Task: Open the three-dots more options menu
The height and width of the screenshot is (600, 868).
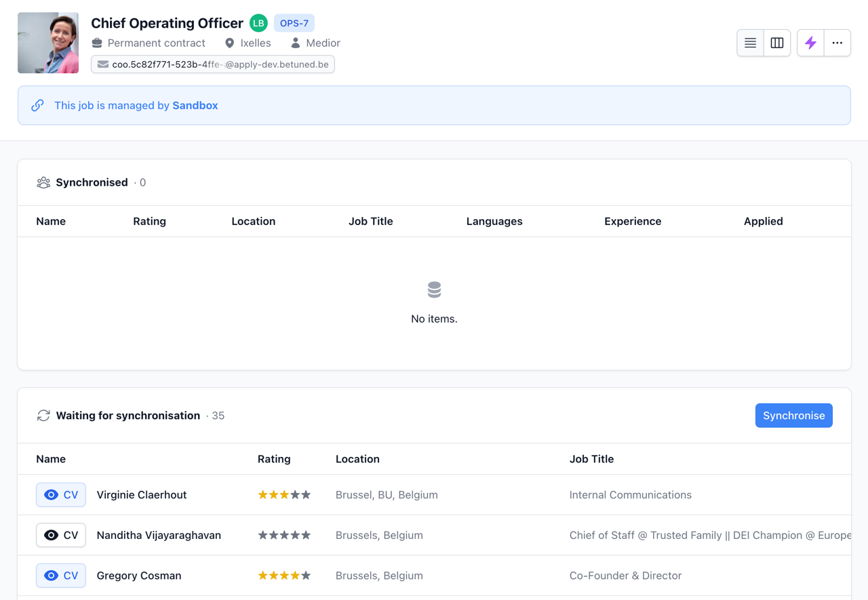Action: pos(837,43)
